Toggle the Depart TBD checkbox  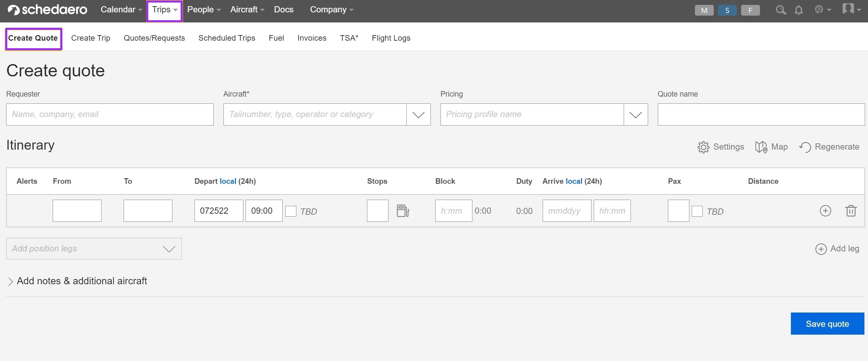[291, 211]
